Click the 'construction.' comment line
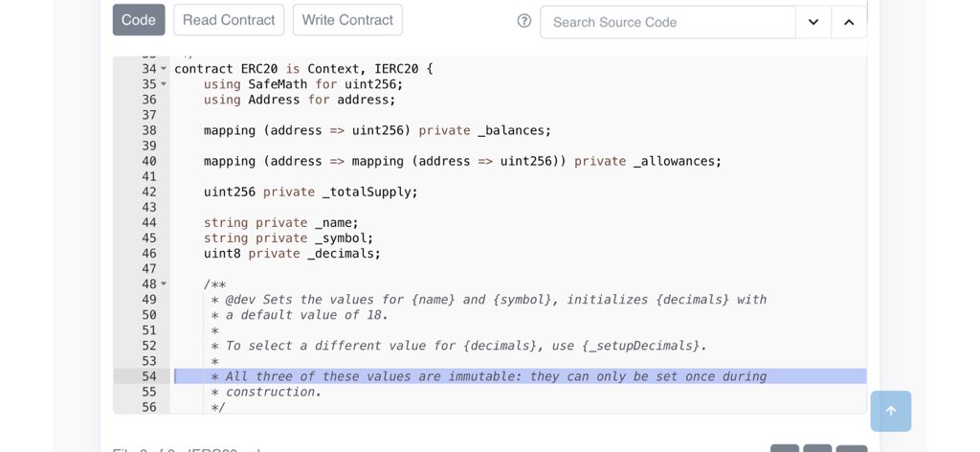Viewport: 980px width, 452px height. [x=267, y=392]
